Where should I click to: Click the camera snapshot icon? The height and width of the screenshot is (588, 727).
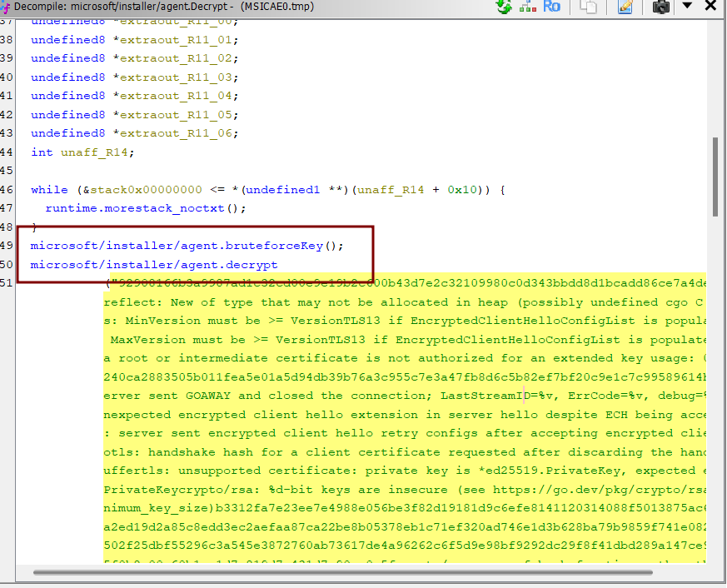[660, 7]
